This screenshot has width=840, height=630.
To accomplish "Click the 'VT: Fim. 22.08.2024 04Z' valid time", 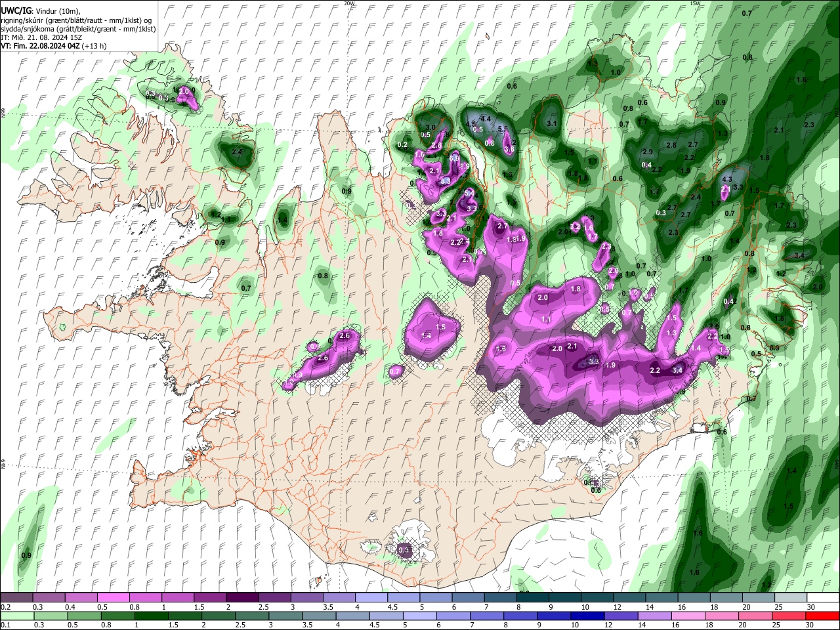I will point(40,46).
